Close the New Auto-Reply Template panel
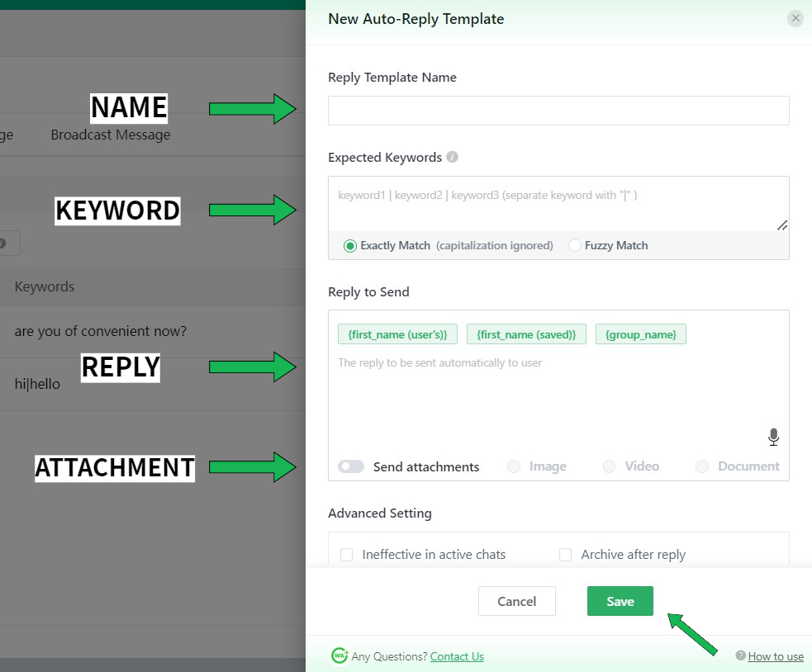This screenshot has height=672, width=812. tap(795, 18)
